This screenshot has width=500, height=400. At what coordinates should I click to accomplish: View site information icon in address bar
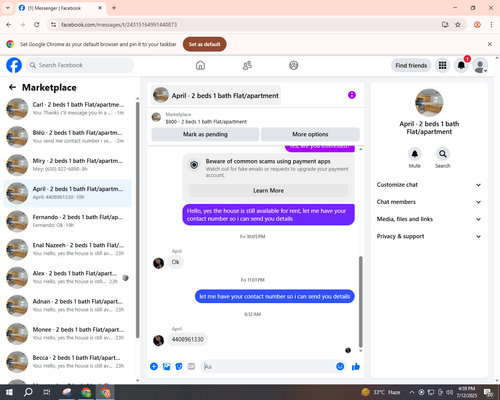pyautogui.click(x=53, y=25)
